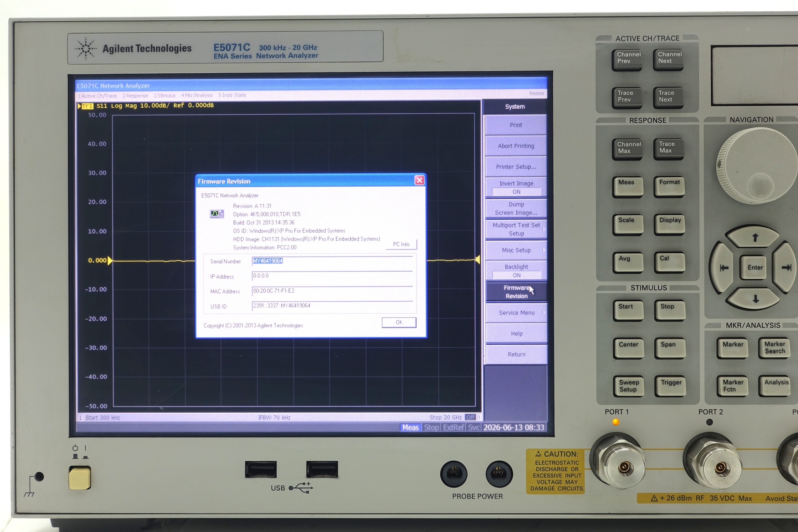
Task: Click the Meas hardkey
Action: pos(628,187)
